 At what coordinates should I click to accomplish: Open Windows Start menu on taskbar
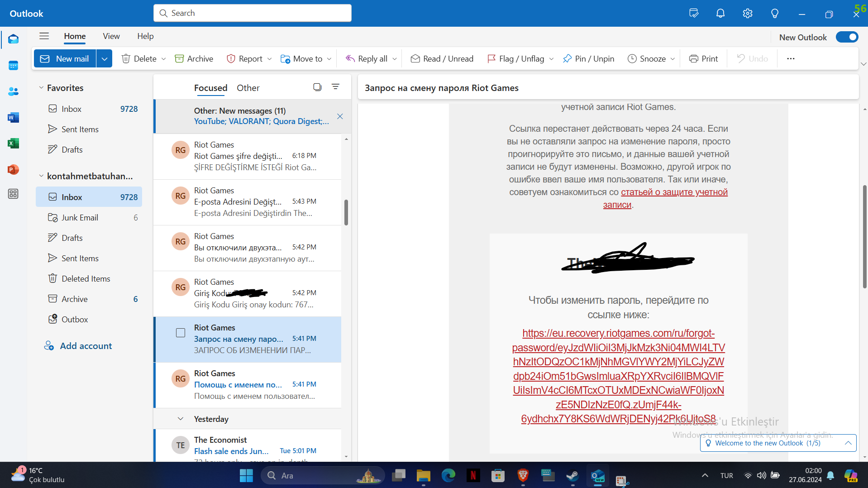[x=246, y=475]
